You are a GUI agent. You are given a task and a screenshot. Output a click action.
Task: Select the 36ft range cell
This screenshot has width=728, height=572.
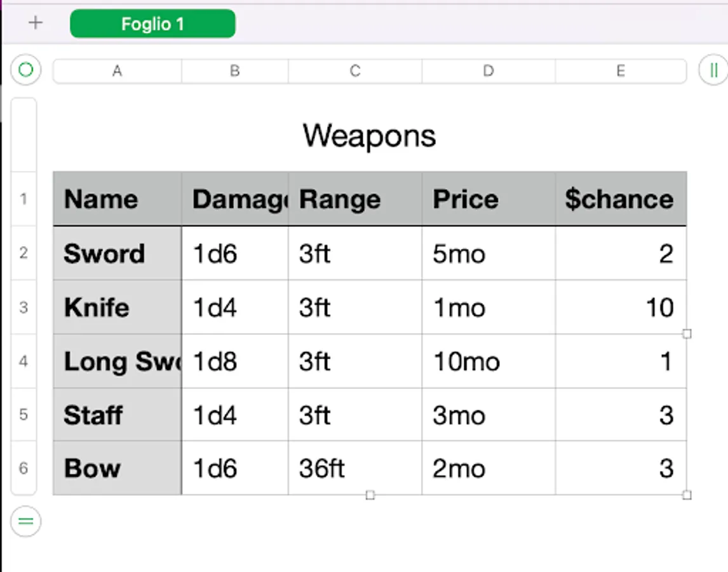[354, 468]
